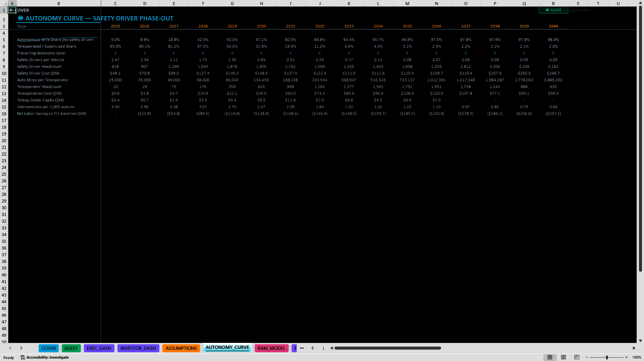The image size is (644, 361).
Task: Switch to Normal view
Action: tap(550, 357)
